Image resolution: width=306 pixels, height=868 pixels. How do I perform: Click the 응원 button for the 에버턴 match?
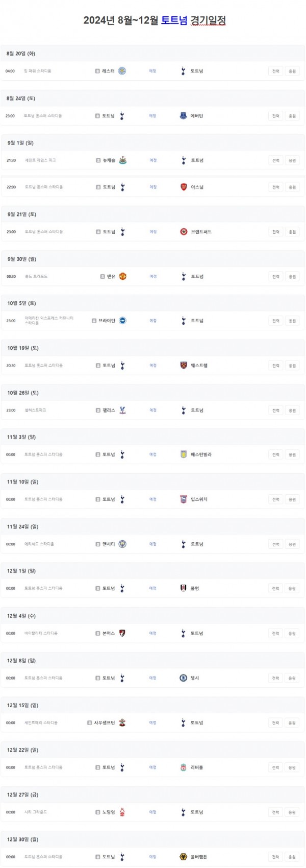(292, 116)
